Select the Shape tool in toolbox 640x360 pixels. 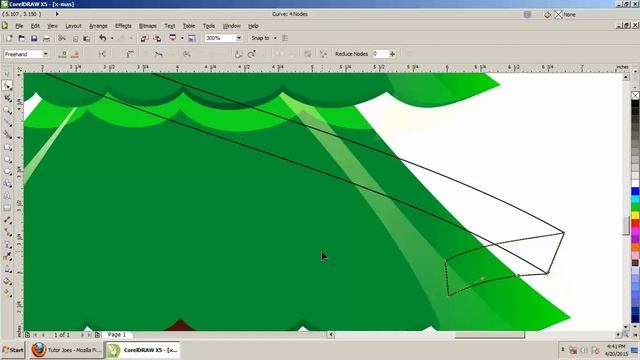7,85
